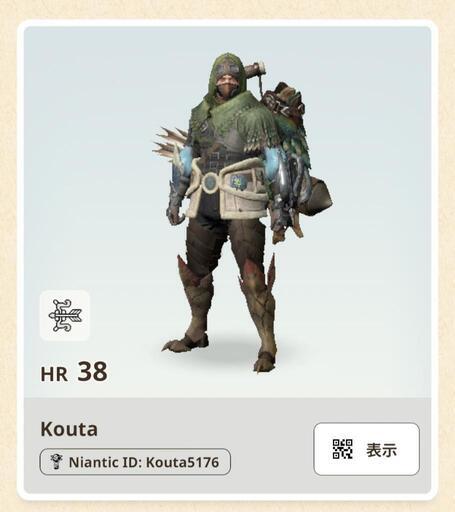Click the Niantic logo in ID badge
Image resolution: width=455 pixels, height=512 pixels.
coord(56,462)
